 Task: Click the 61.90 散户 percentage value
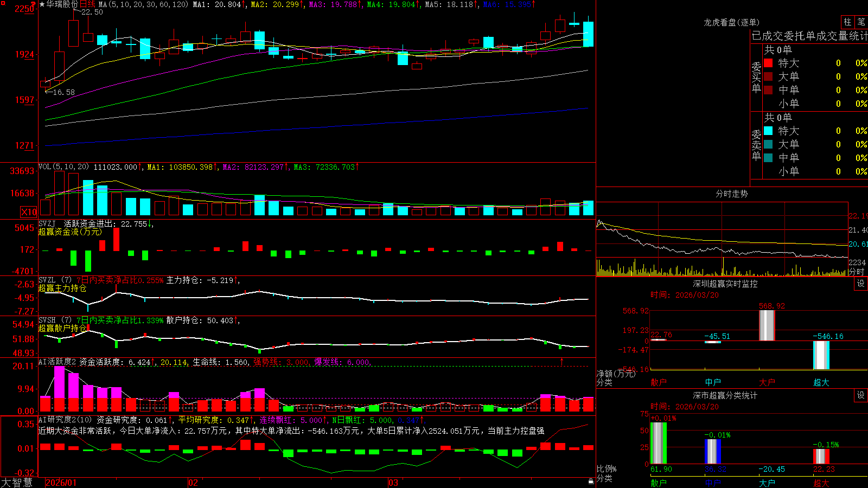pyautogui.click(x=661, y=469)
